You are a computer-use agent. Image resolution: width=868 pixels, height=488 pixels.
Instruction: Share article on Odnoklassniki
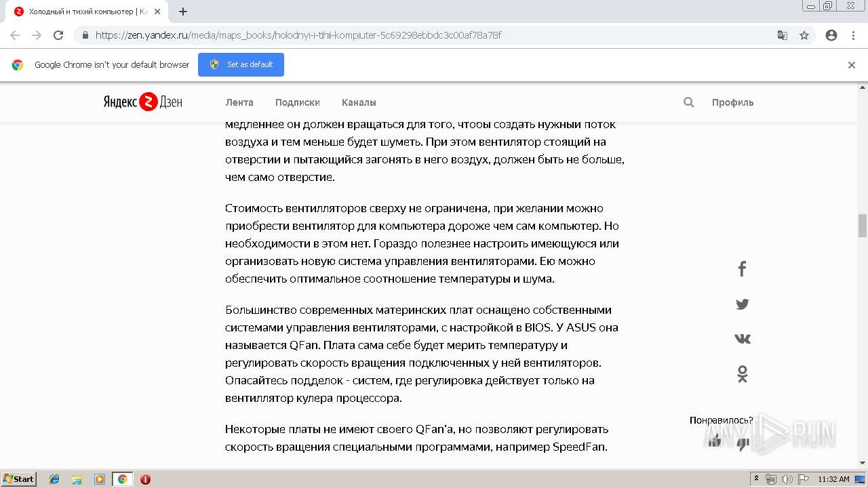coord(743,373)
